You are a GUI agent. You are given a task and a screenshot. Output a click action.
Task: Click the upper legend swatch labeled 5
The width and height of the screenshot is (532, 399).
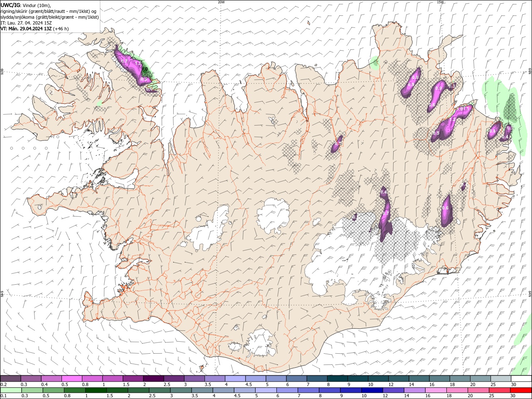276,379
